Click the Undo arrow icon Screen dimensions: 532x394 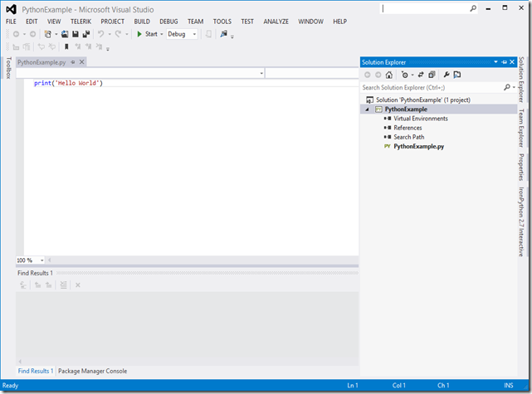click(x=100, y=34)
